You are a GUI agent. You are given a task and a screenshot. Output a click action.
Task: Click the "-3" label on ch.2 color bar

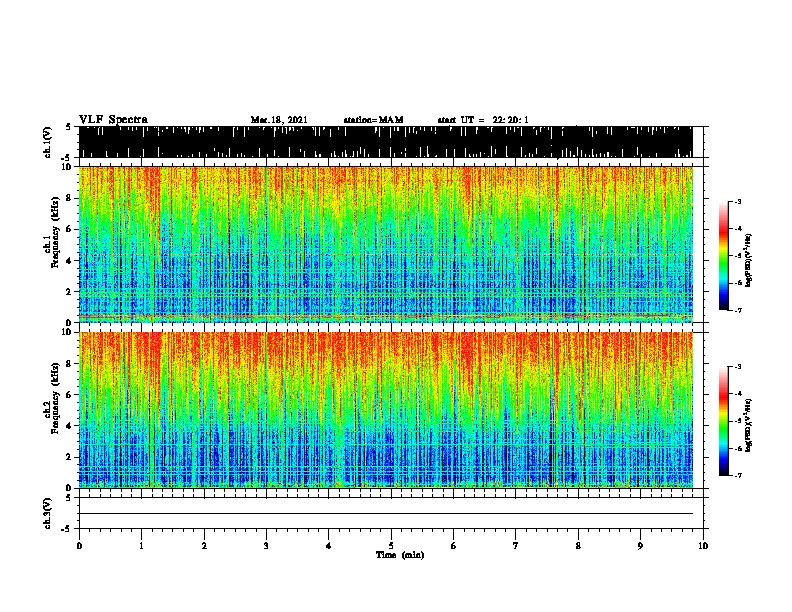(738, 367)
